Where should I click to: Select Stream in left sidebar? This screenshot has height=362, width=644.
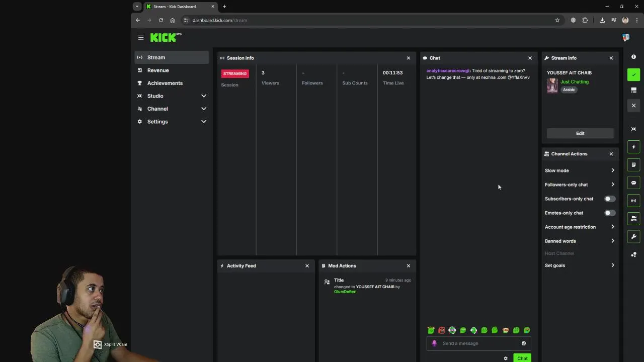172,57
